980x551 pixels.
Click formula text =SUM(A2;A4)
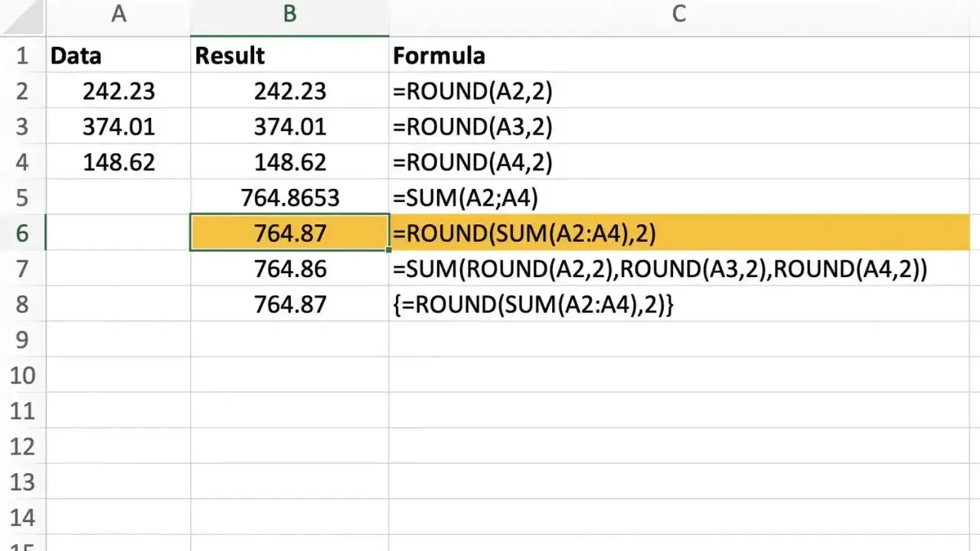click(x=465, y=197)
